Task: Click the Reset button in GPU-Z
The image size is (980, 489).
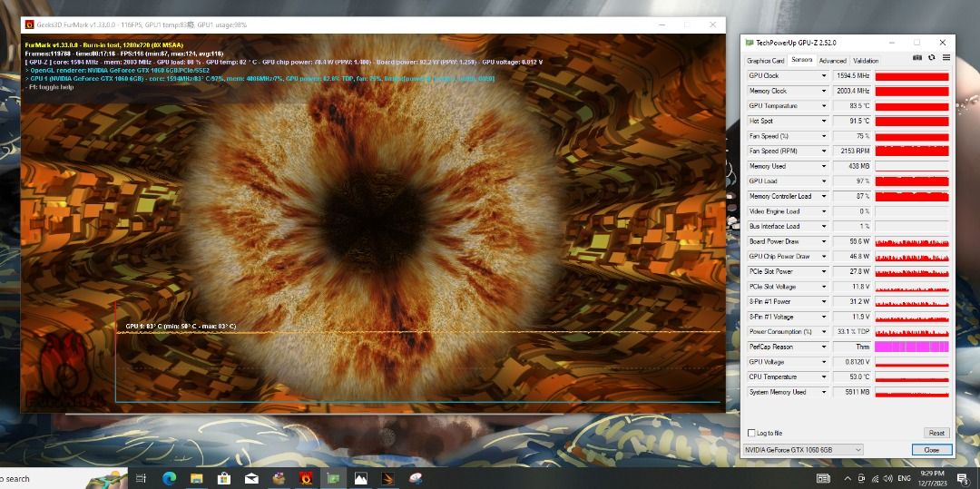Action: [x=936, y=433]
